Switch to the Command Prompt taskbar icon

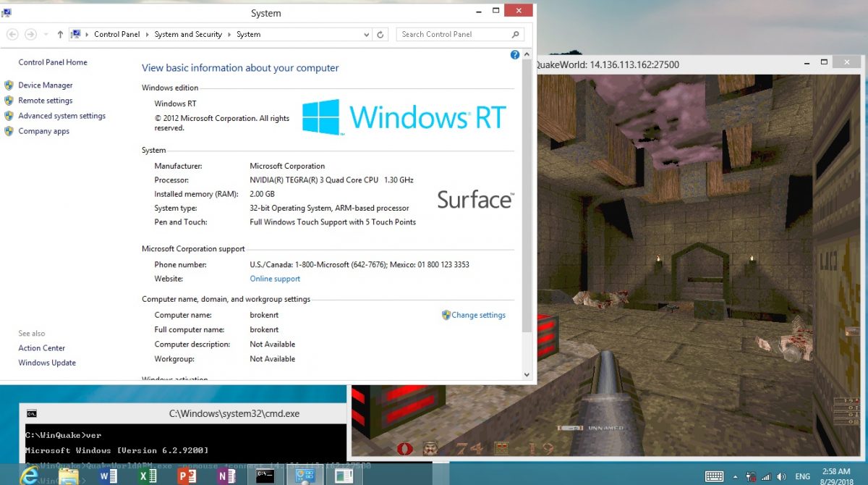click(x=265, y=476)
